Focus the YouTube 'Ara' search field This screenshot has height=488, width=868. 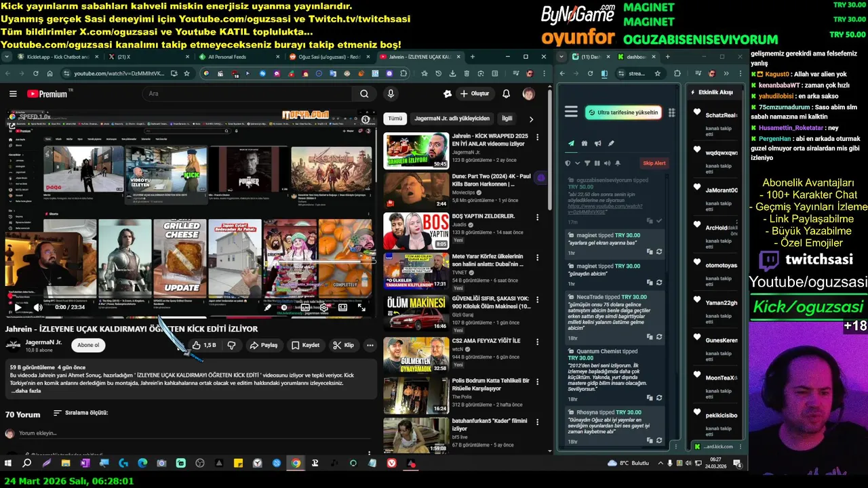(x=248, y=94)
